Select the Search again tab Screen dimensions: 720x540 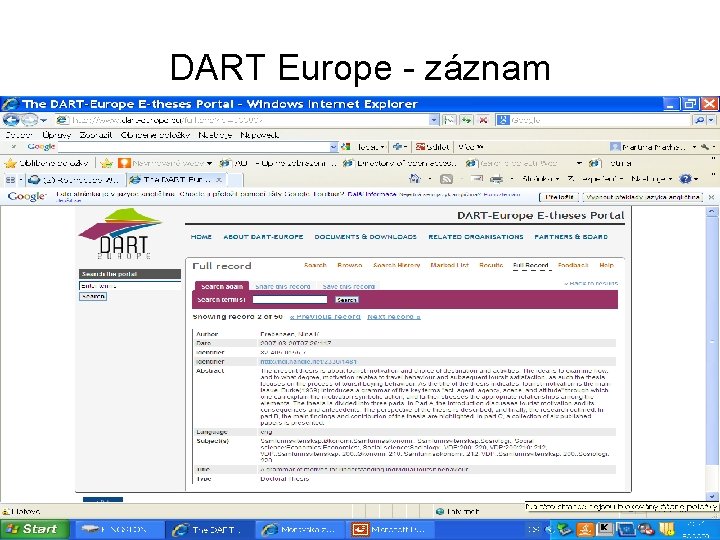pos(222,286)
